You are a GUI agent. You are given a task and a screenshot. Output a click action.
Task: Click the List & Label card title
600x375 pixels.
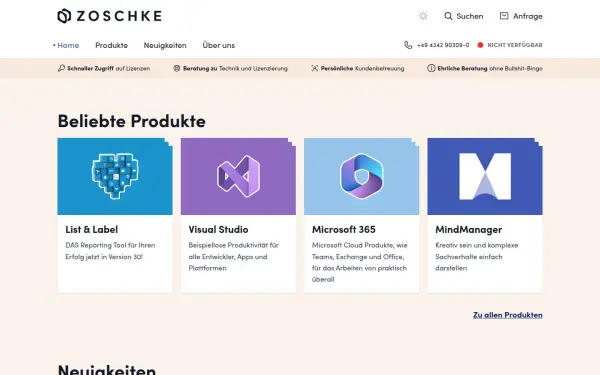click(91, 229)
